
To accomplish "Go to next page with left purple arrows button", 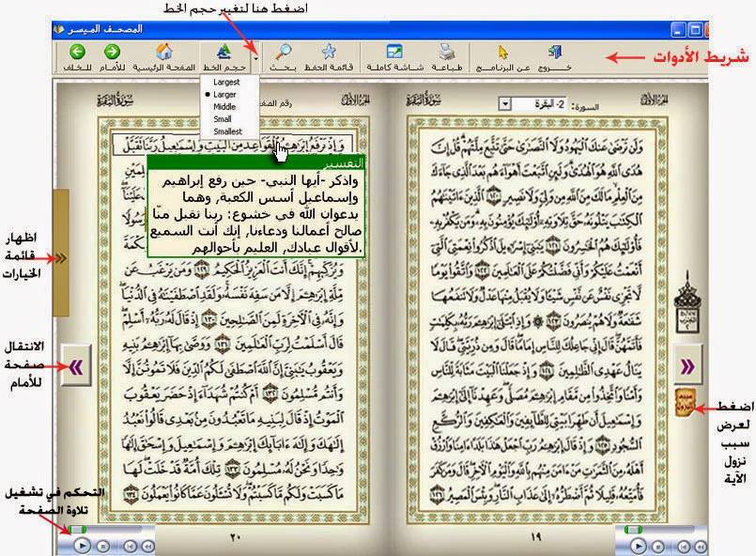I will point(76,367).
